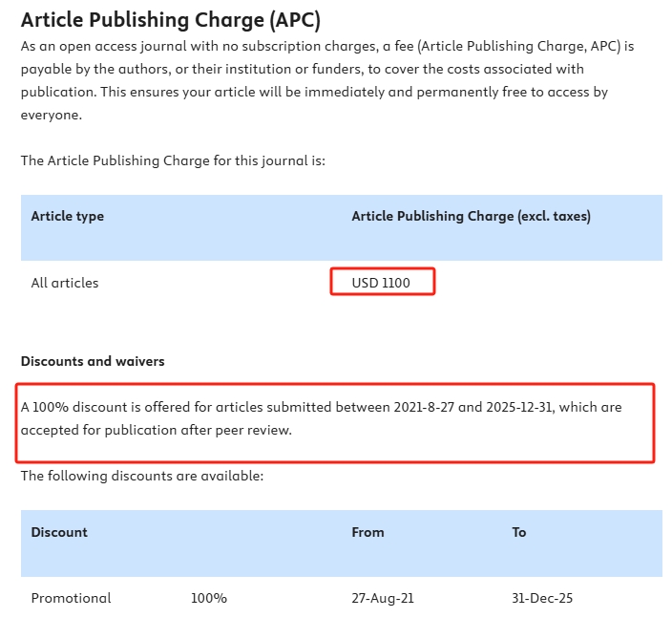Click 'The following discounts are available:' text
Screen dimensions: 672x639
pos(142,476)
